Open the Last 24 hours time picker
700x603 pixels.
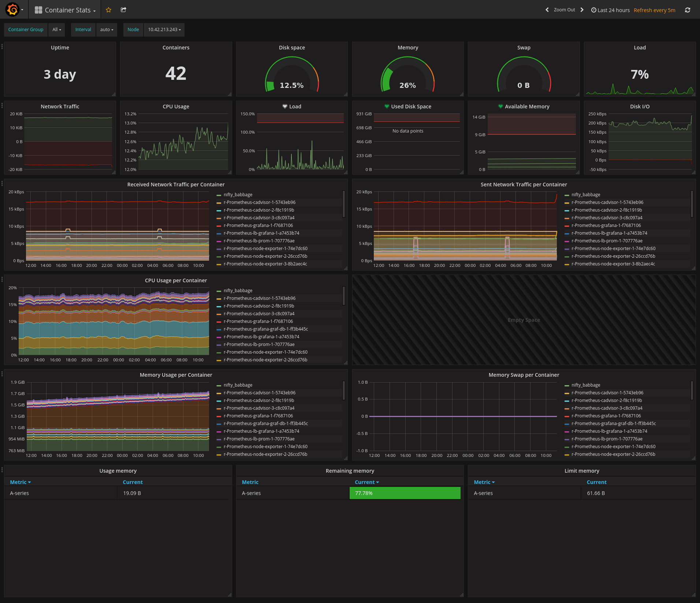tap(610, 10)
